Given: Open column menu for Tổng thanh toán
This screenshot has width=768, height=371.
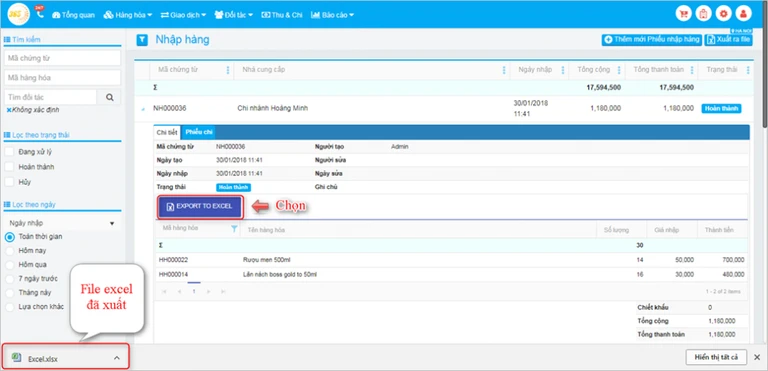Looking at the screenshot, I should pyautogui.click(x=692, y=70).
